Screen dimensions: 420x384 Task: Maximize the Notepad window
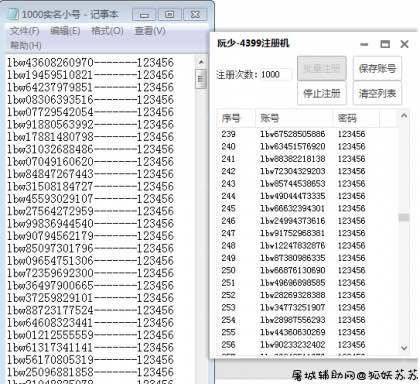169,14
